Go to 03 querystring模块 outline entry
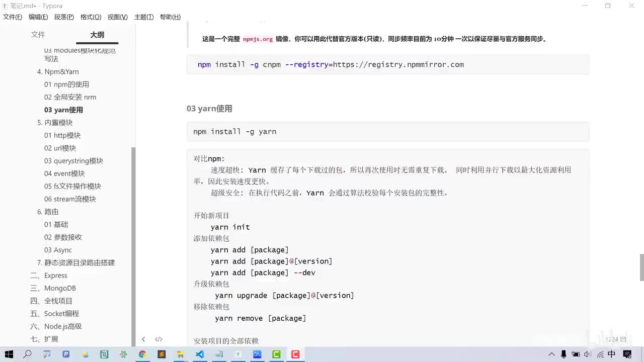644x362 pixels. tap(73, 161)
